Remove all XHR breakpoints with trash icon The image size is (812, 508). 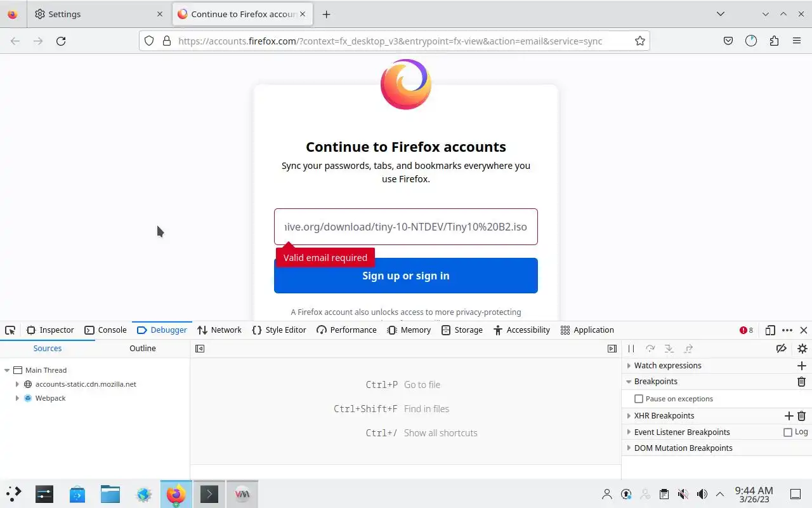(x=802, y=416)
